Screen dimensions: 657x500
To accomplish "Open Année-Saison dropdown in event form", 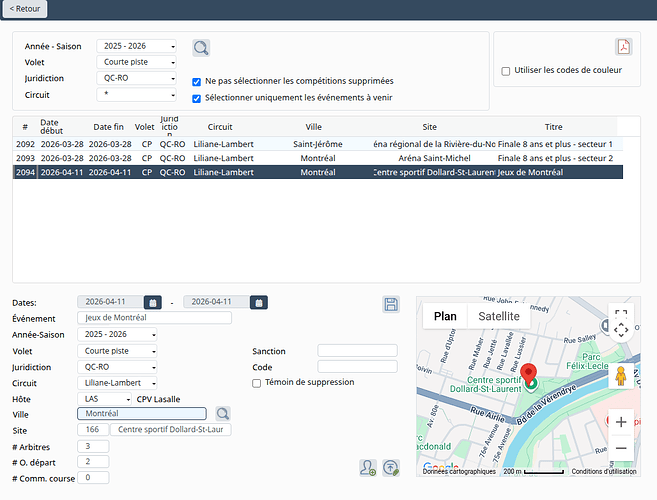I will pos(117,334).
